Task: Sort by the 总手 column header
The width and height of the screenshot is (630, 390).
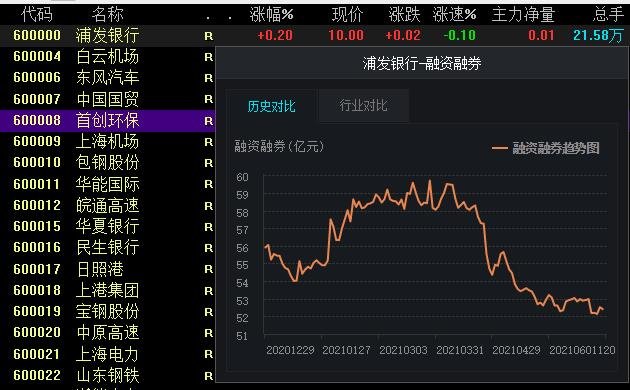Action: tap(608, 15)
